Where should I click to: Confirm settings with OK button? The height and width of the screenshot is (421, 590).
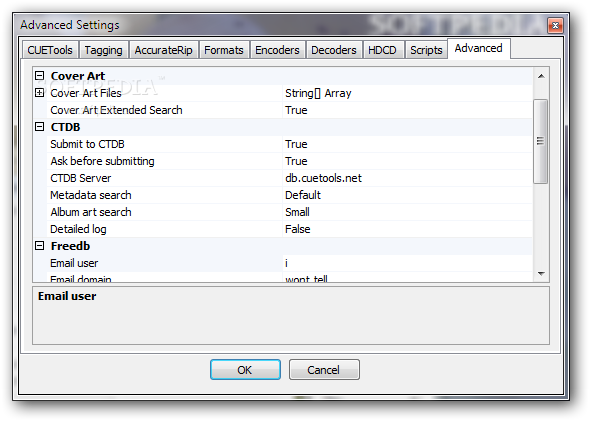tap(245, 369)
